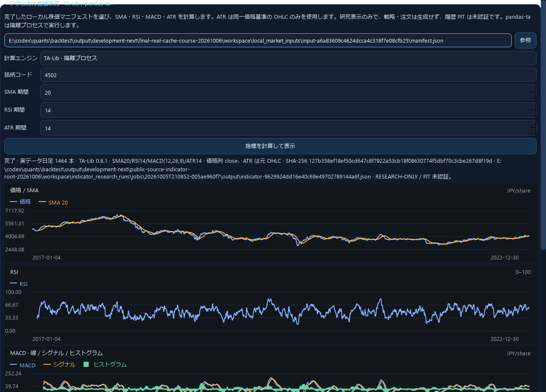The width and height of the screenshot is (546, 392).
Task: Click the RSI legend entry with the blue line
Action: point(19,284)
